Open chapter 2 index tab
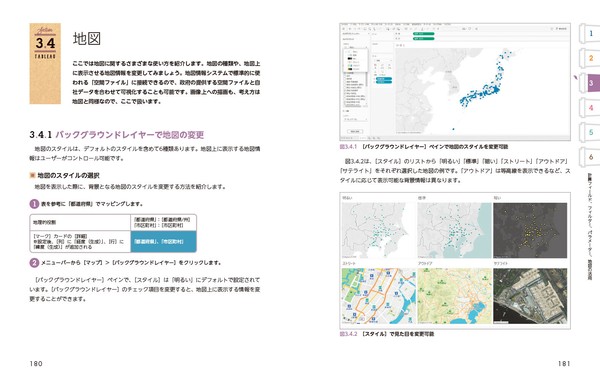 pyautogui.click(x=590, y=58)
